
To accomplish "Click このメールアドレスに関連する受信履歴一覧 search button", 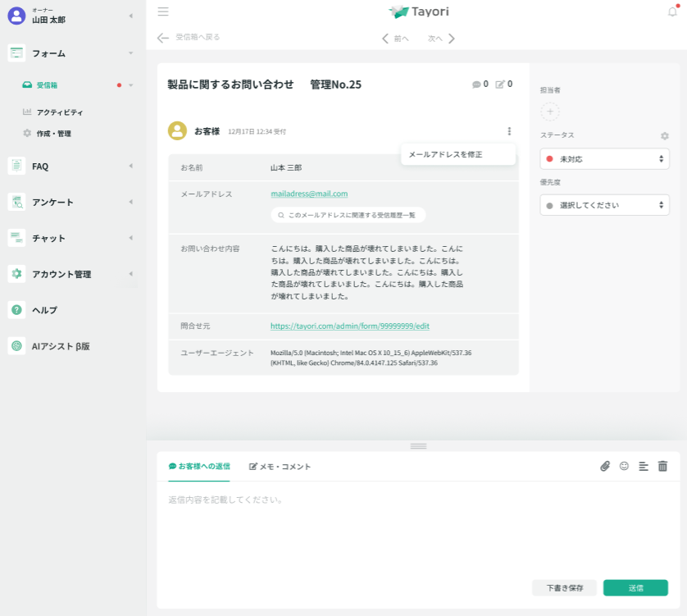I will coord(348,215).
